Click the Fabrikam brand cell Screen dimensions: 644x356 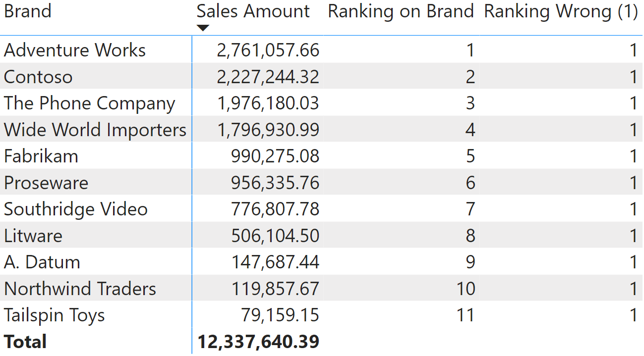(x=41, y=156)
